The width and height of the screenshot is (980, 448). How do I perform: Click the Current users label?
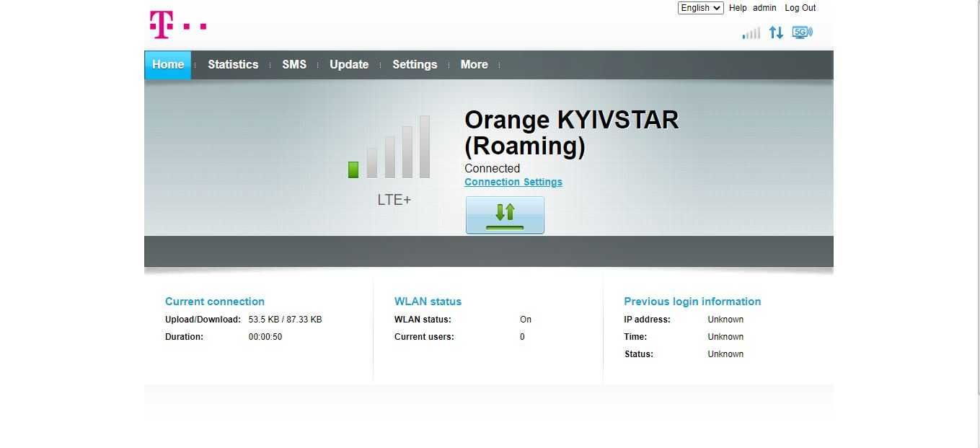coord(424,337)
